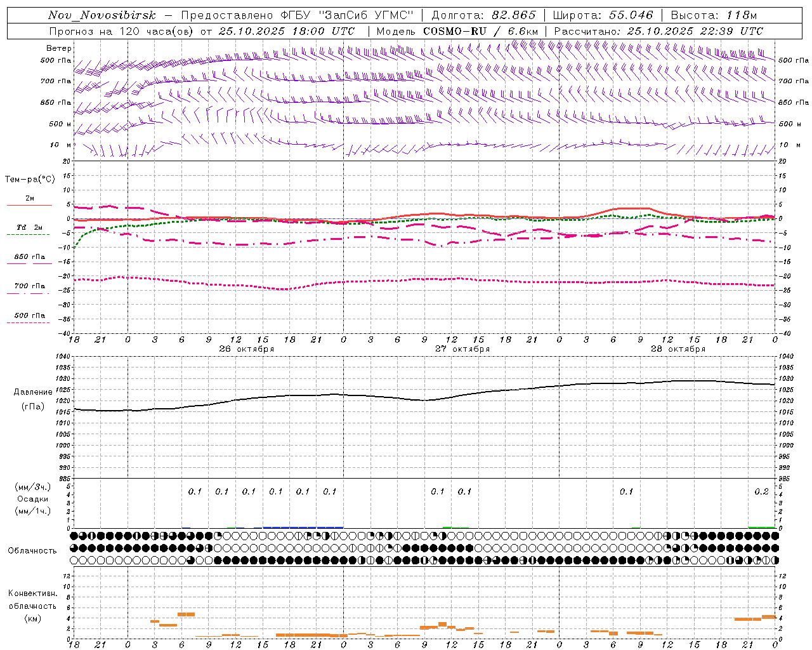Click the blue precipitation bar on 26 October

tap(303, 527)
